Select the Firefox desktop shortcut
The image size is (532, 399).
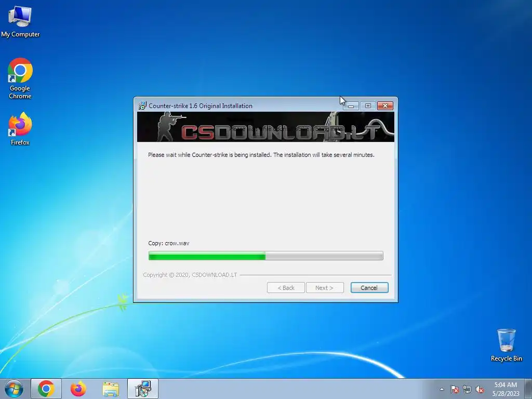20,129
